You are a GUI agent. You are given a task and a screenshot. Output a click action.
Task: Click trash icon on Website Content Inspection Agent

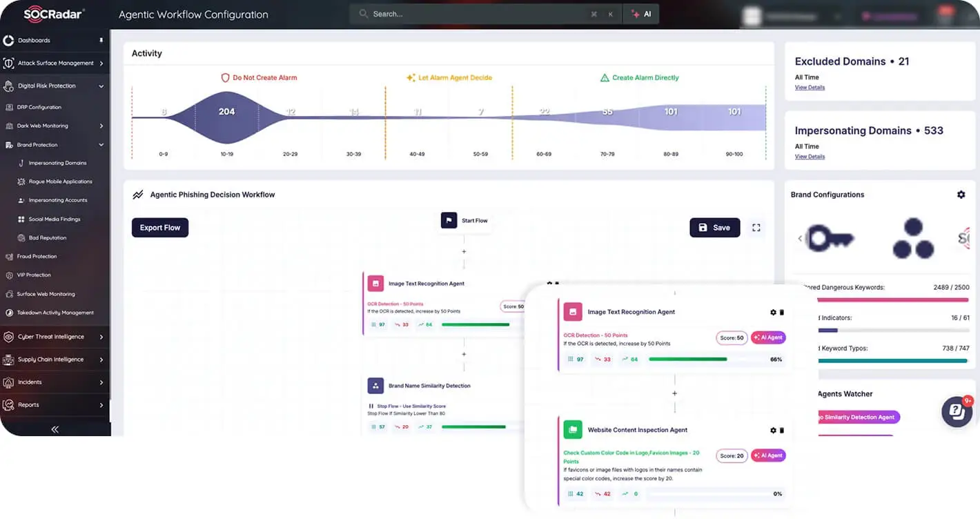click(x=782, y=431)
